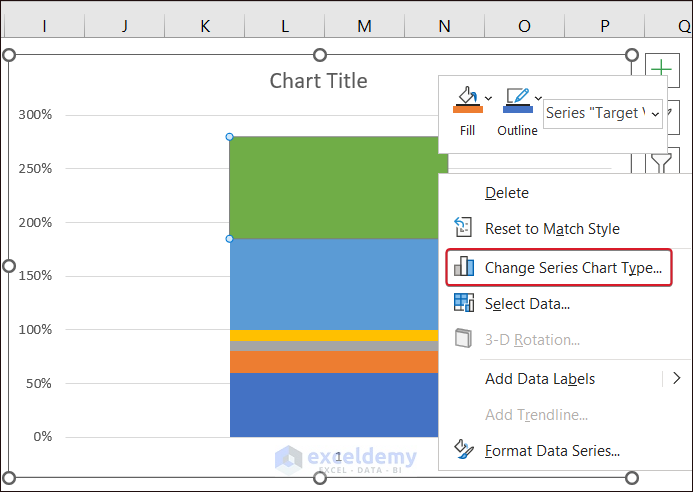
Task: Open the Chart Filters funnel button
Action: click(x=660, y=160)
